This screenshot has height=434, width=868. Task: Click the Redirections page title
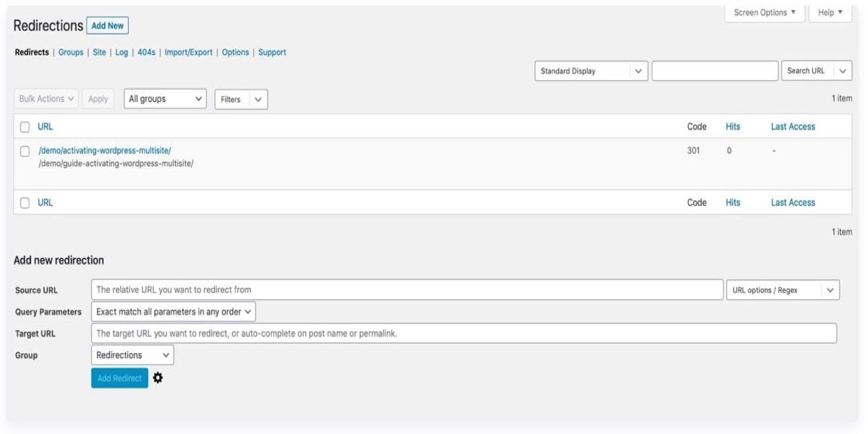48,25
